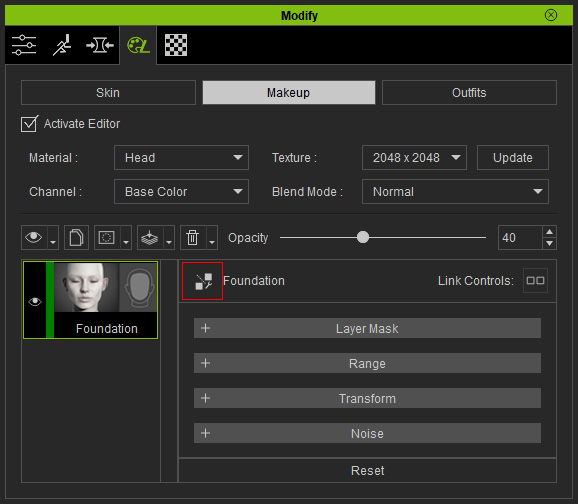578x504 pixels.
Task: Click the add layer stack icon
Action: coord(150,237)
